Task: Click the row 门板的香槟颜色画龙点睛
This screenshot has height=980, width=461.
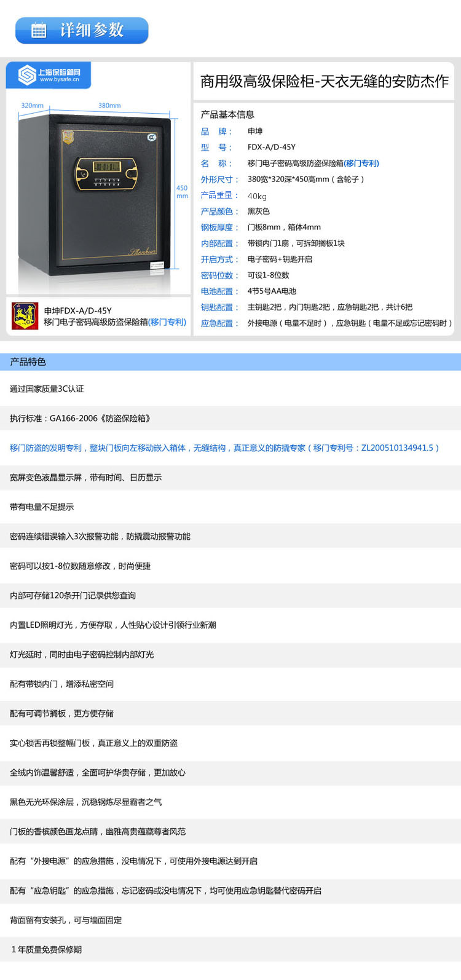Action: pos(230,831)
